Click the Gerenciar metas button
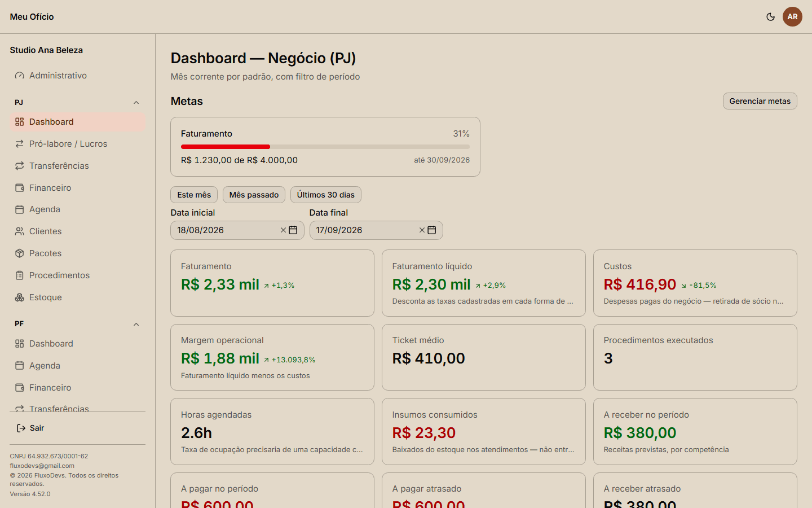Viewport: 812px width, 508px height. click(x=760, y=101)
